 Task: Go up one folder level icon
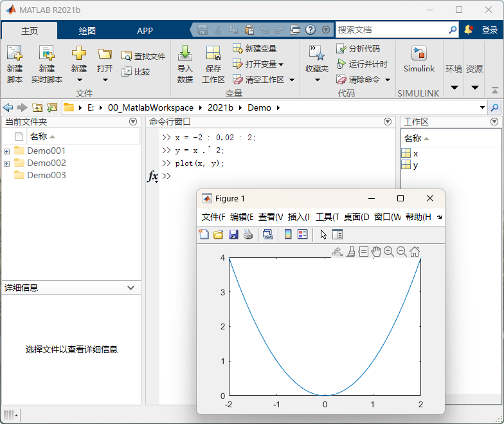37,107
